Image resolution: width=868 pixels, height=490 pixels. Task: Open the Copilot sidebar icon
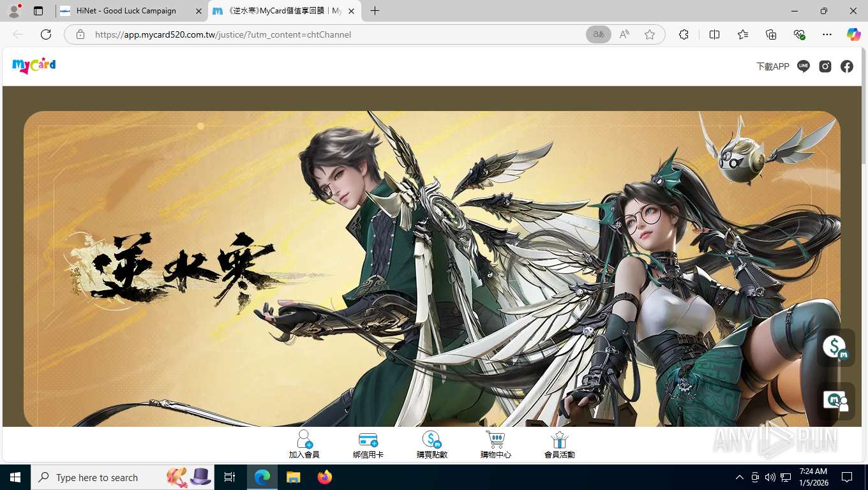click(854, 34)
